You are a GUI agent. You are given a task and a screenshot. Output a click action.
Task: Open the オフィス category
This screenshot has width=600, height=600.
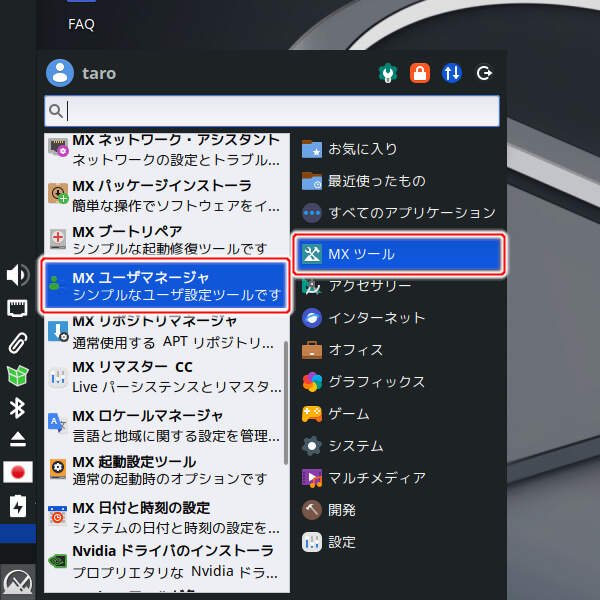(x=398, y=350)
